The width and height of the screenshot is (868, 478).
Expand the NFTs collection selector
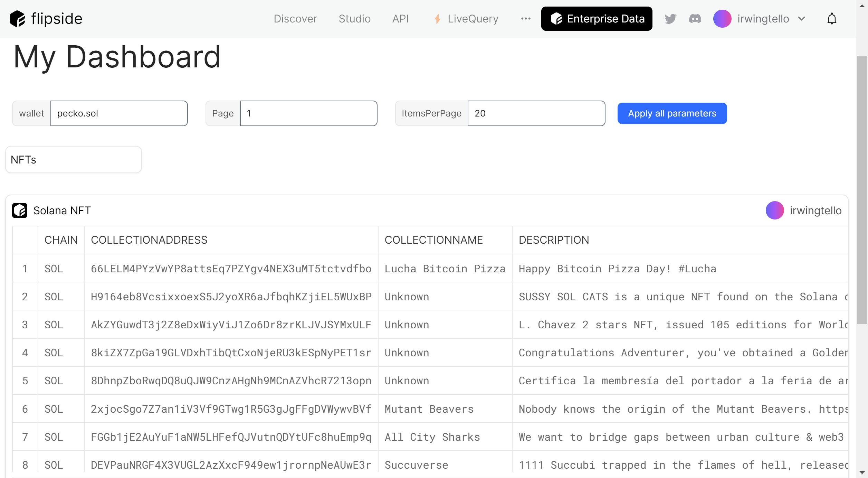click(74, 159)
